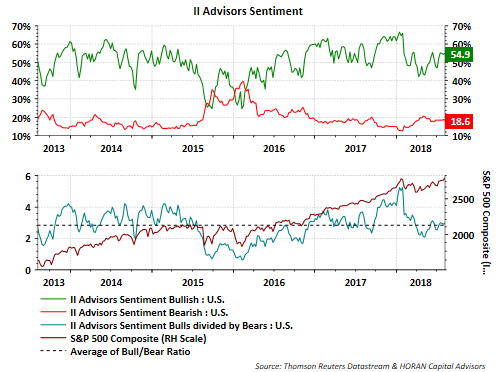This screenshot has height=372, width=496.
Task: Click the 2013 label under the top chart
Action: [54, 148]
